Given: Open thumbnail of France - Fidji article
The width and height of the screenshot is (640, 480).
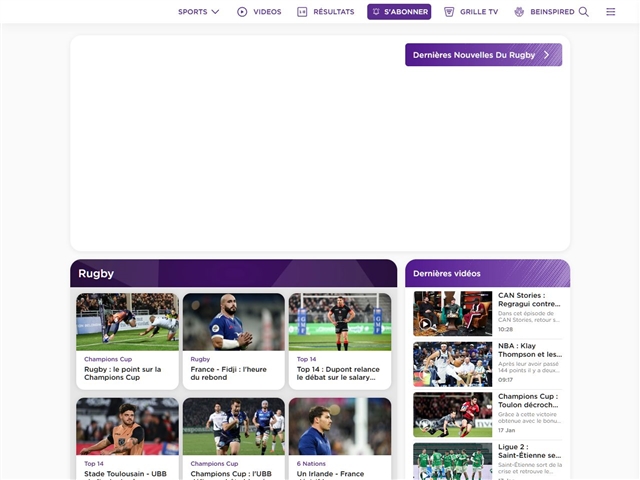Looking at the screenshot, I should pyautogui.click(x=233, y=322).
